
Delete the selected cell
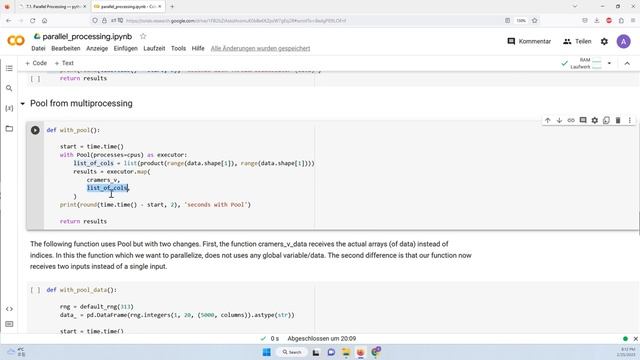click(x=618, y=120)
